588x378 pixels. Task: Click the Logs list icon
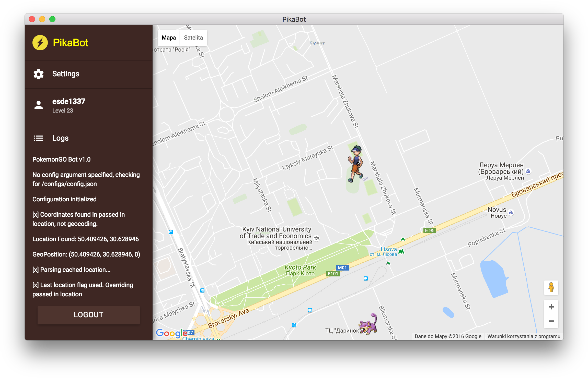39,138
